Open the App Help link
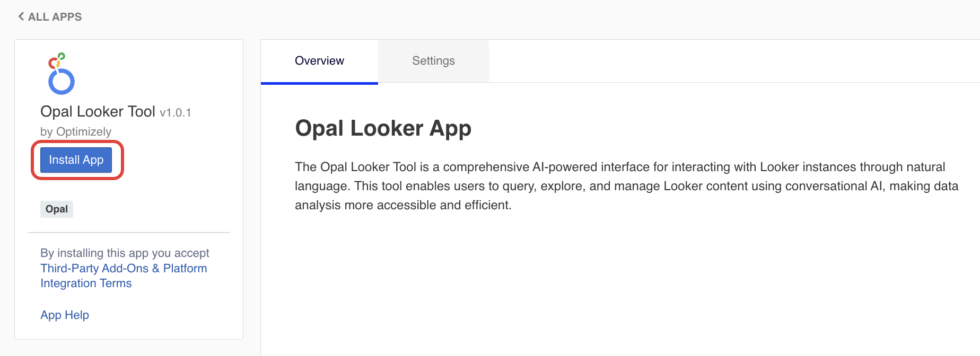Viewport: 980px width, 356px height. pos(65,315)
